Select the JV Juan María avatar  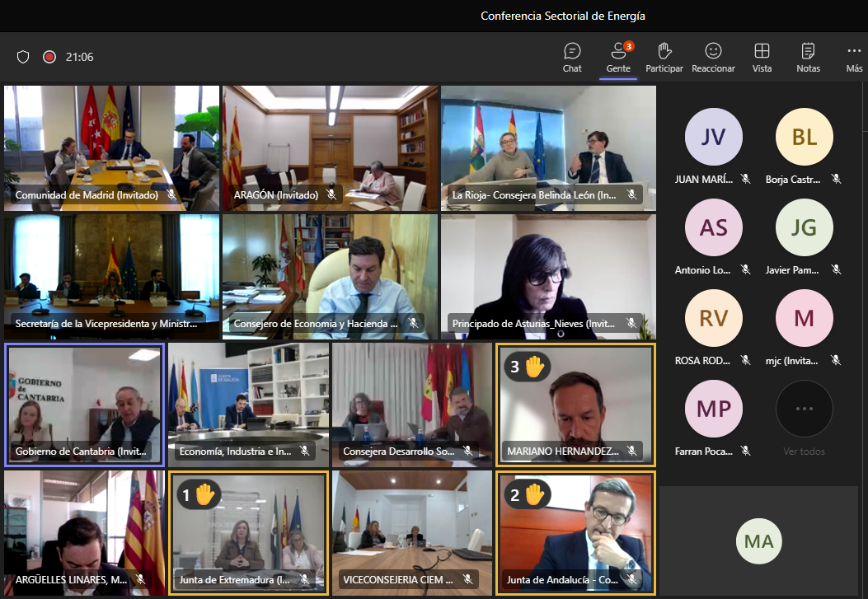click(713, 137)
